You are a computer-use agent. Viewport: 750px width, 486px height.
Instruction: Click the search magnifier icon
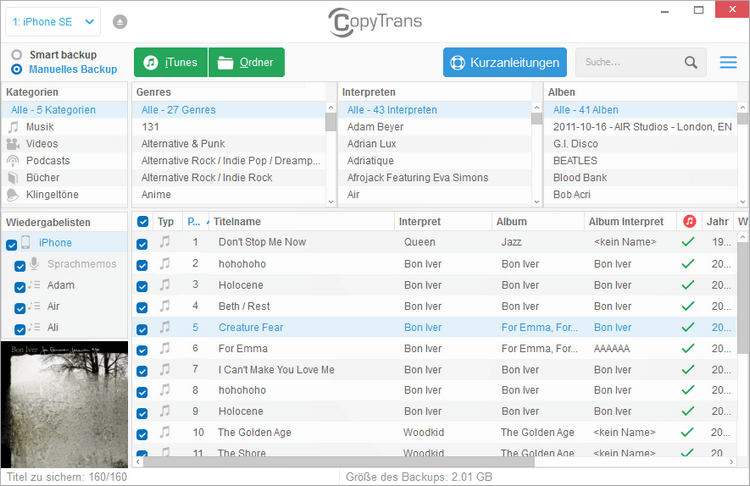coord(691,62)
